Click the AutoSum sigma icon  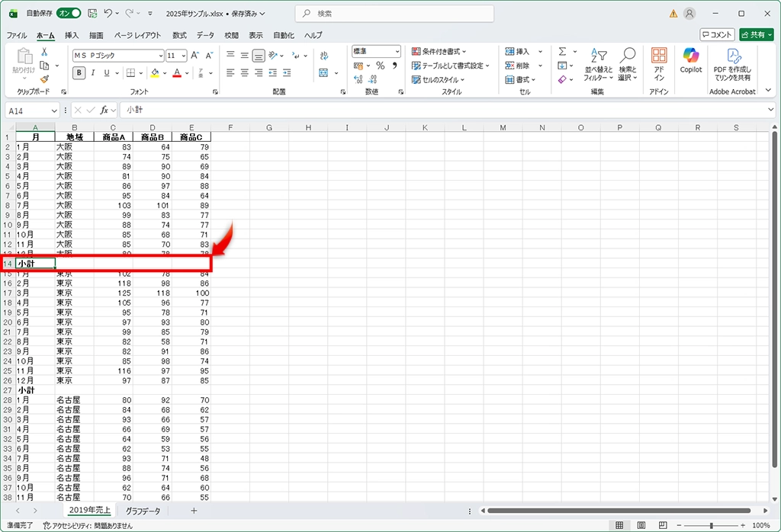(562, 52)
